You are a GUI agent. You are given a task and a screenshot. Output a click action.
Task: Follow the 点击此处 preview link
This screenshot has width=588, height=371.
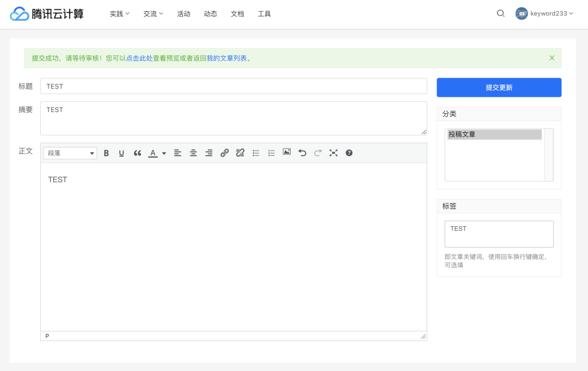click(139, 58)
